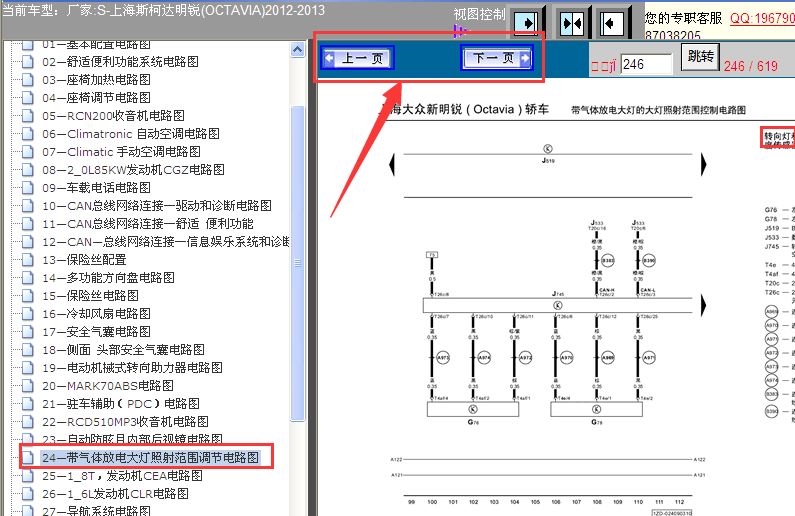Open 10—CAN总线网络连接—驱动和诊断电路图
The width and height of the screenshot is (795, 516).
pyautogui.click(x=157, y=206)
